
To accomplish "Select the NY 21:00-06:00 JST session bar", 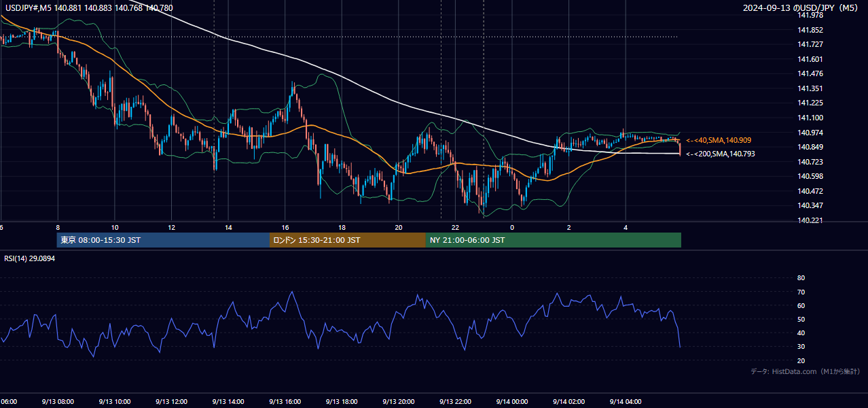I will (x=554, y=240).
